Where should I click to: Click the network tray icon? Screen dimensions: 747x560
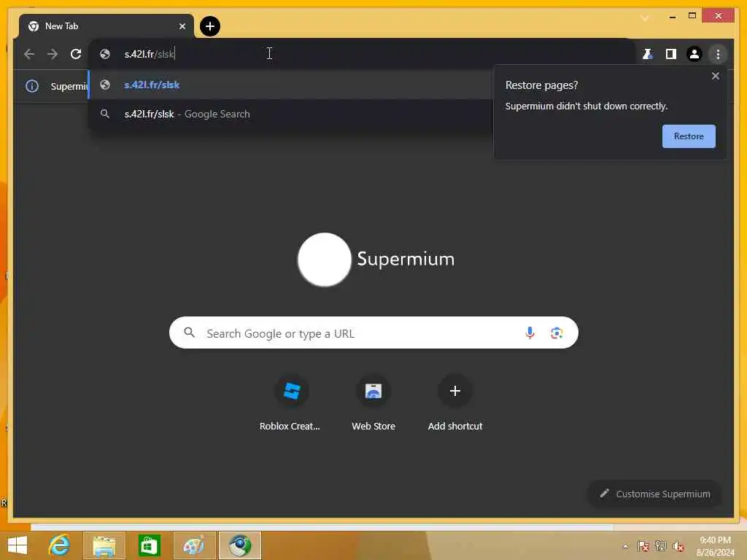[661, 545]
